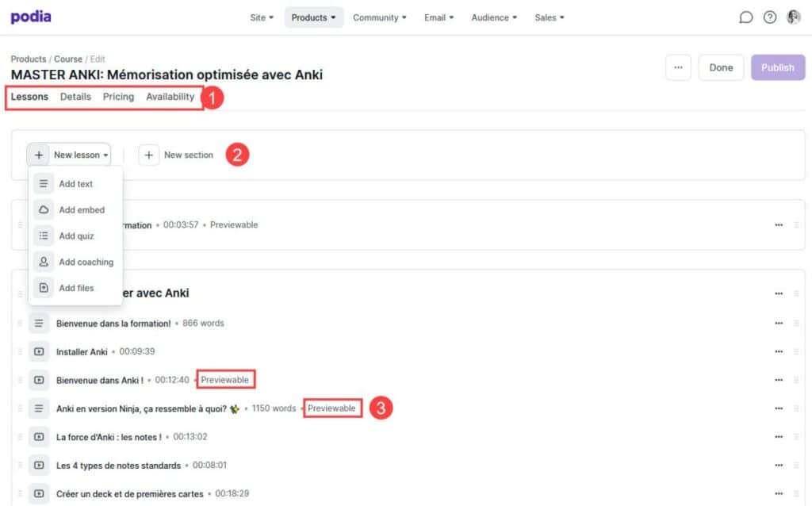This screenshot has width=812, height=506.
Task: Open options menu for Anki en version Ninja lesson
Action: click(x=779, y=408)
